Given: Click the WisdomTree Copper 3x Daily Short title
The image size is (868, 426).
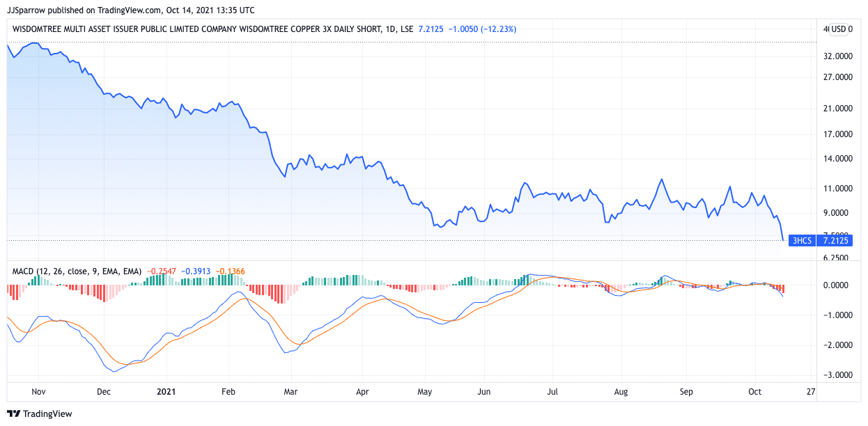Looking at the screenshot, I should (196, 29).
